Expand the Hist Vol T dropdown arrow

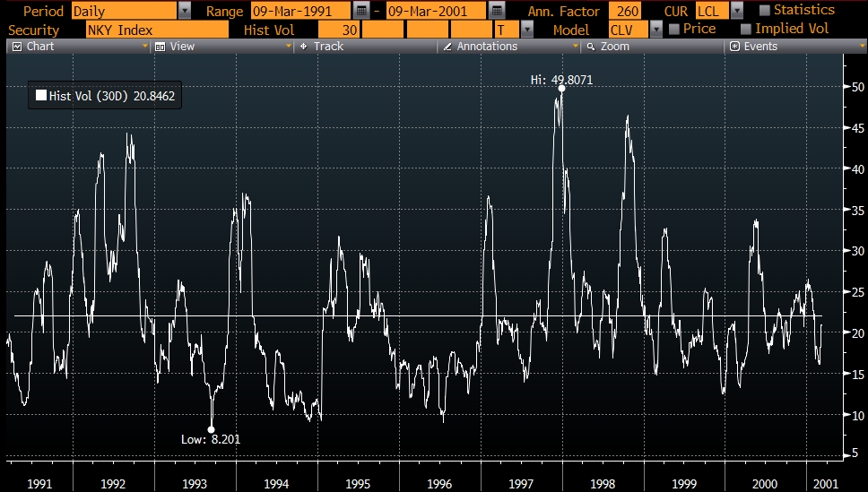click(x=527, y=30)
